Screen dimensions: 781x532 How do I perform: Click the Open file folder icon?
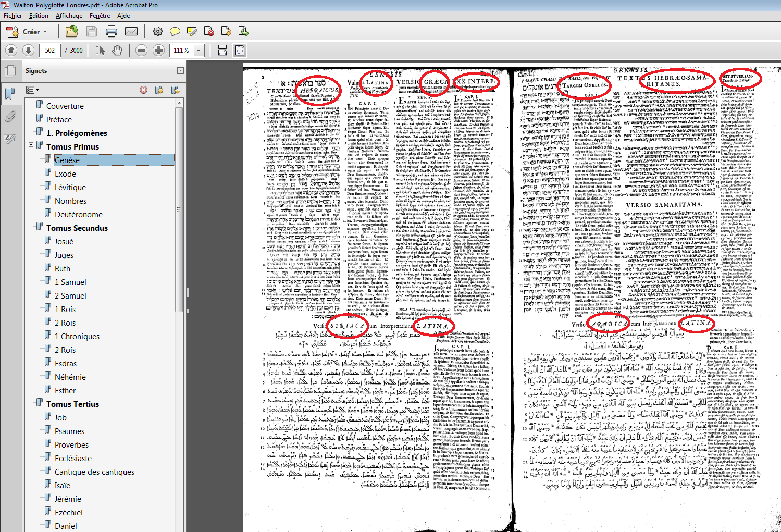(x=72, y=32)
